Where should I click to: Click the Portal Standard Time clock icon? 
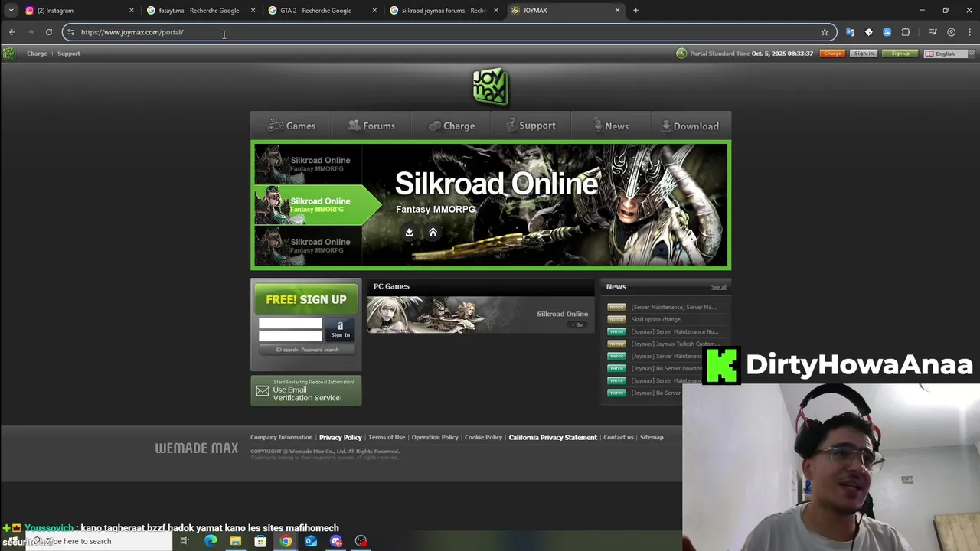coord(681,54)
